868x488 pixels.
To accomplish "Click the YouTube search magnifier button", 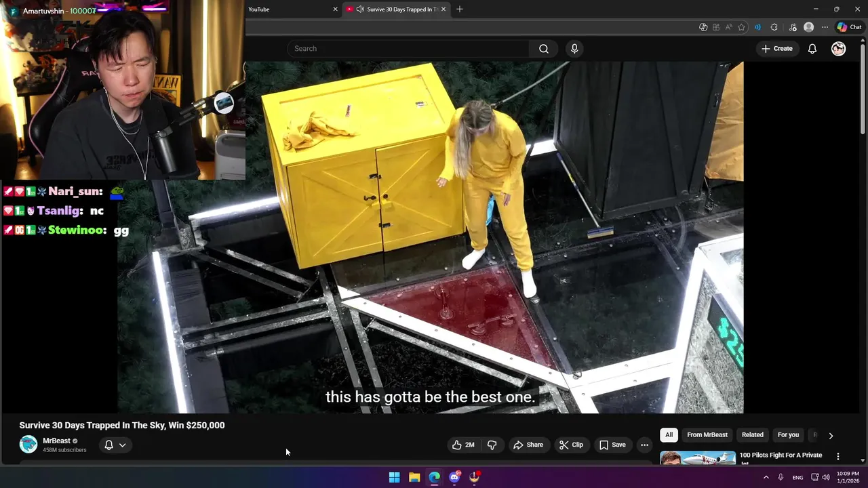I will coord(543,49).
